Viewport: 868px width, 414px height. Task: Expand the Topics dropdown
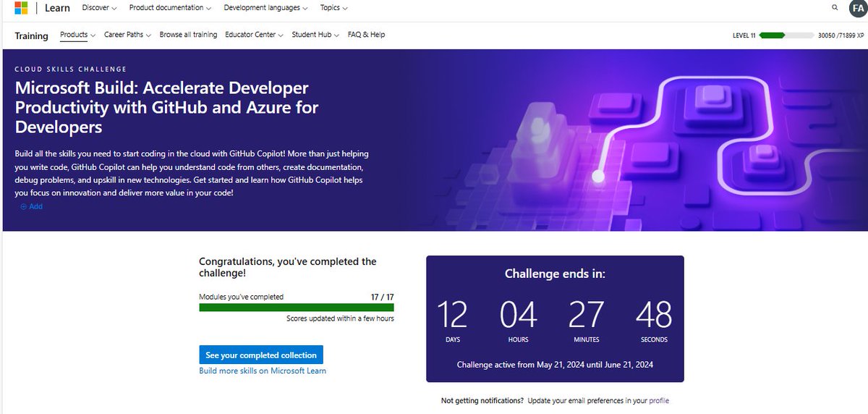(333, 8)
